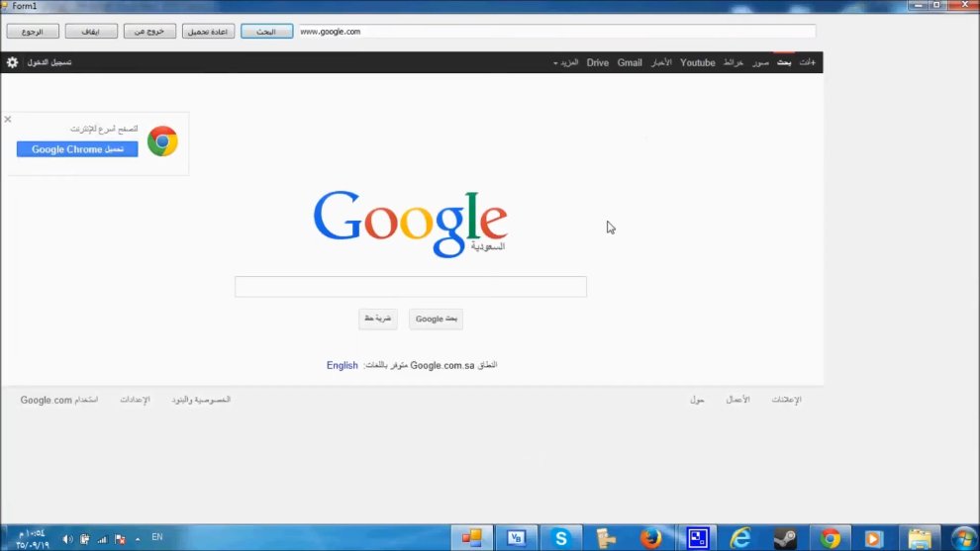Click the Google search input box
This screenshot has height=551, width=980.
pyautogui.click(x=411, y=287)
